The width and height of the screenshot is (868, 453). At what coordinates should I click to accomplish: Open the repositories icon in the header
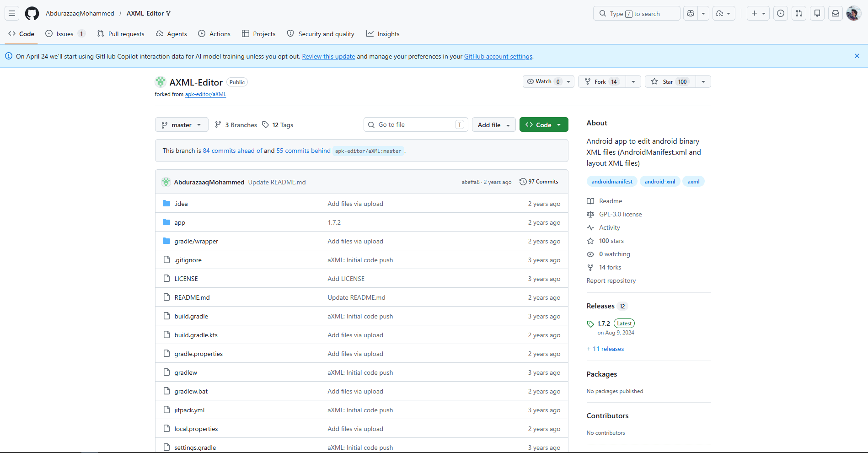coord(817,13)
